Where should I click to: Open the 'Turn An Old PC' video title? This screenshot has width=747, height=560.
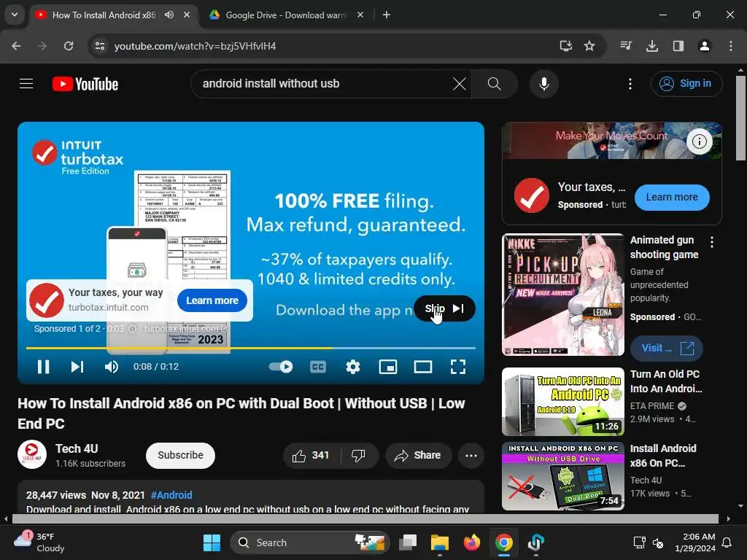tap(665, 381)
